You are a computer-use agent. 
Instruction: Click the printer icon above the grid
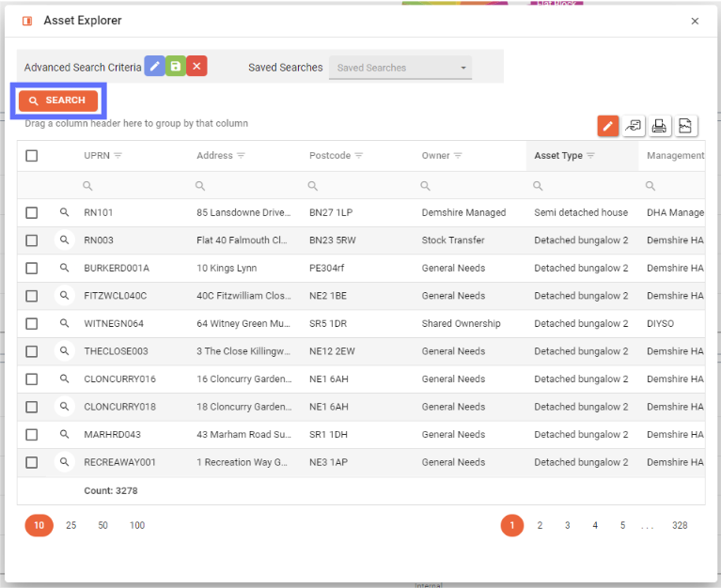(660, 126)
